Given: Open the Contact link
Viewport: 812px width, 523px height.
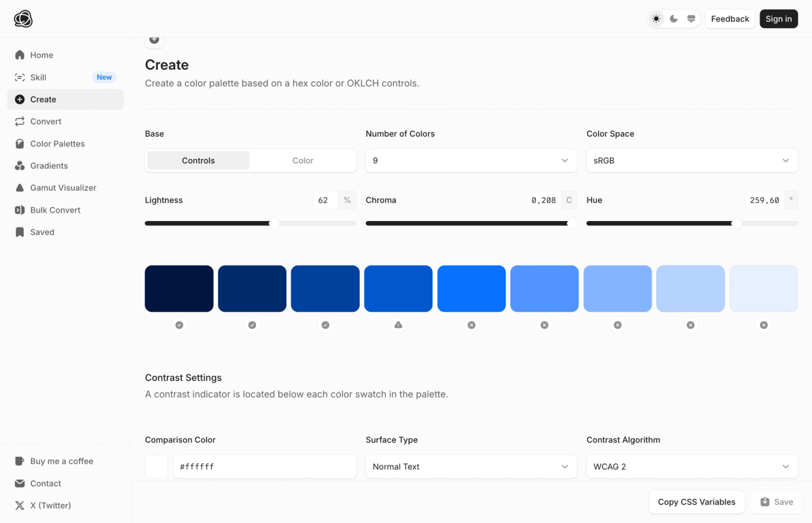Looking at the screenshot, I should tap(65, 483).
